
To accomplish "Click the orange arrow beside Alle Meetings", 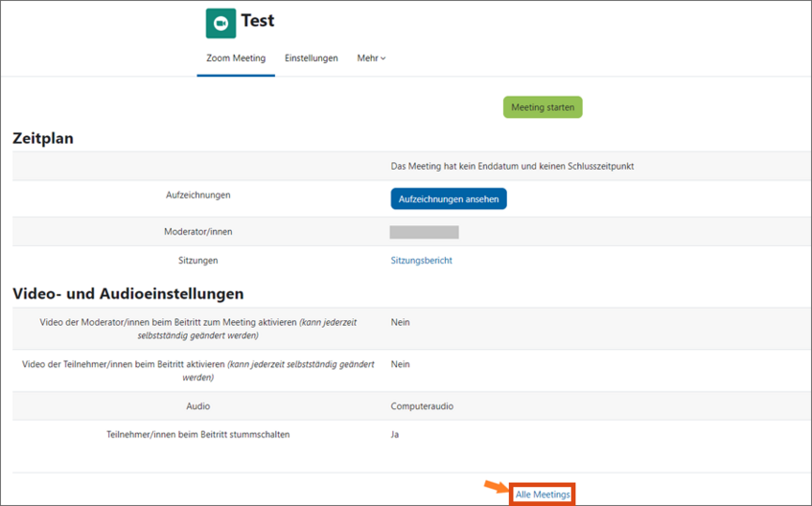I will point(497,489).
